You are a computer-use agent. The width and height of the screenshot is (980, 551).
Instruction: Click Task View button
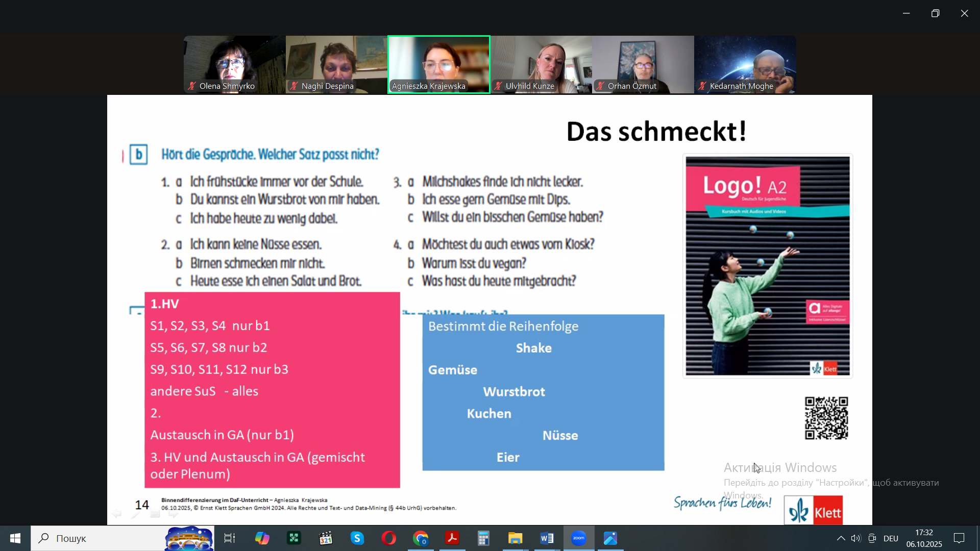[x=230, y=538]
